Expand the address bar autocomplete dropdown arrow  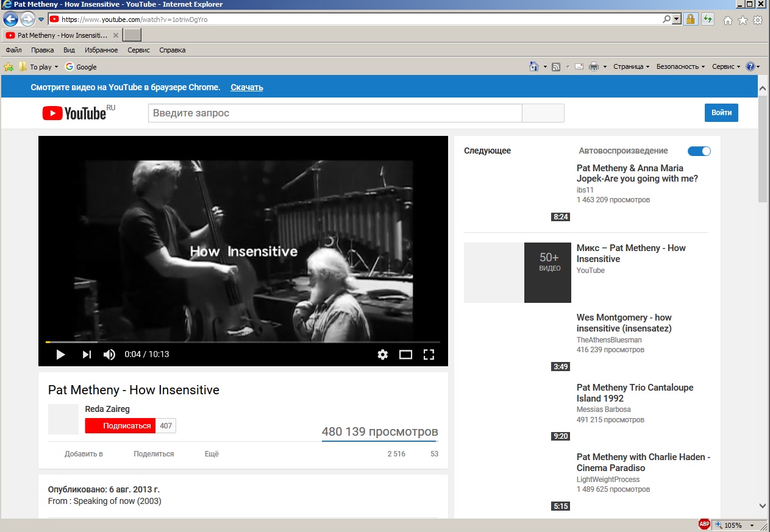pyautogui.click(x=676, y=20)
